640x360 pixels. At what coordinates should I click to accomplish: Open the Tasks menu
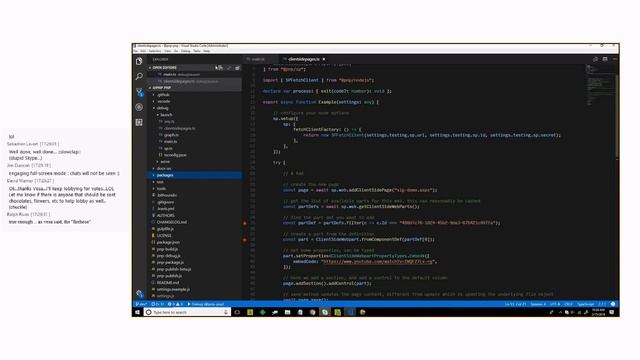coord(197,51)
